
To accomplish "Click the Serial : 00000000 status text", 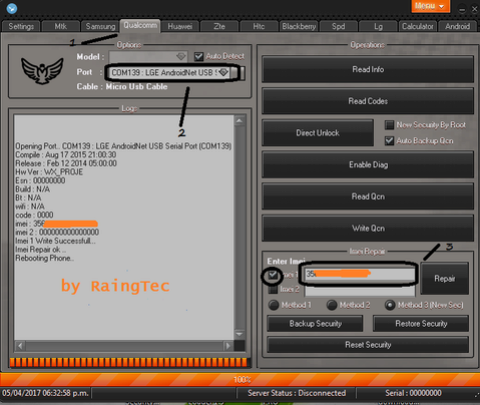I will pos(413,393).
